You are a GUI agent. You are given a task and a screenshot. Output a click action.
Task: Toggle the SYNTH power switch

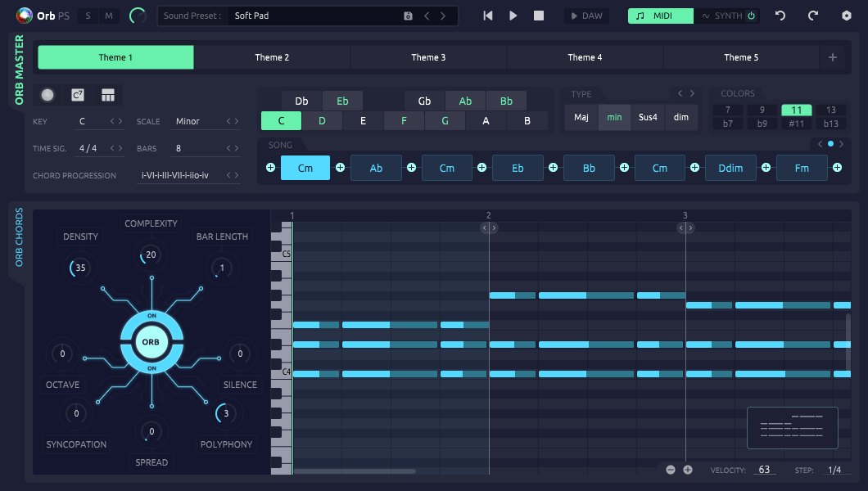(751, 16)
